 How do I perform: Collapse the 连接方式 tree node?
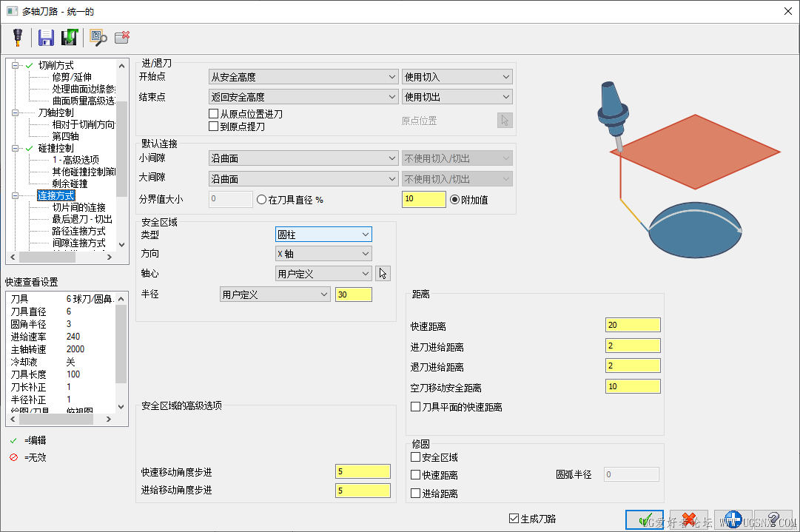[16, 196]
